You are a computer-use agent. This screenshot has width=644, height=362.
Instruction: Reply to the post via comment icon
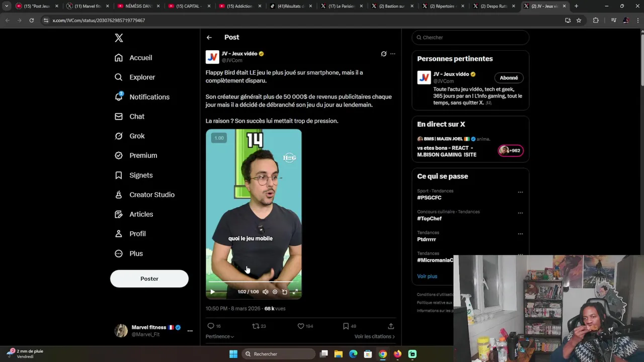[x=211, y=326]
